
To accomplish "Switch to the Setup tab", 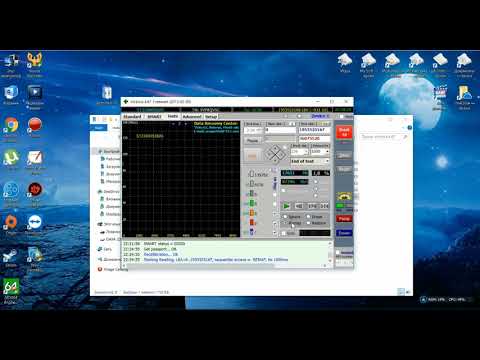I will tap(211, 117).
